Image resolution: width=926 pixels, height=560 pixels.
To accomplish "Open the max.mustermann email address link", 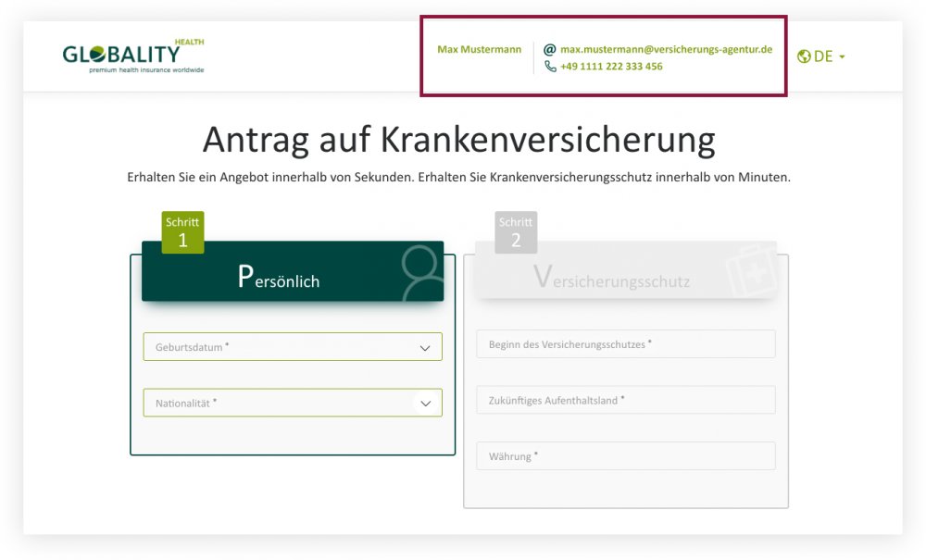I will 666,49.
